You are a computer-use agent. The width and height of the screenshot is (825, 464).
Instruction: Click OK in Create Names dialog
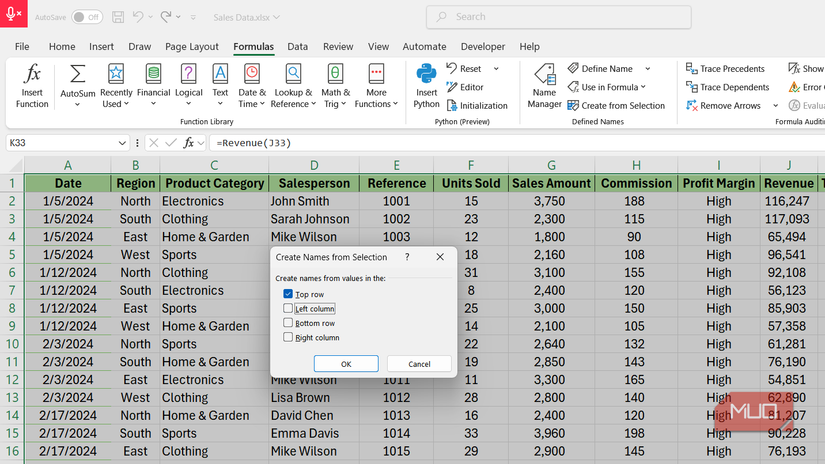coord(346,364)
